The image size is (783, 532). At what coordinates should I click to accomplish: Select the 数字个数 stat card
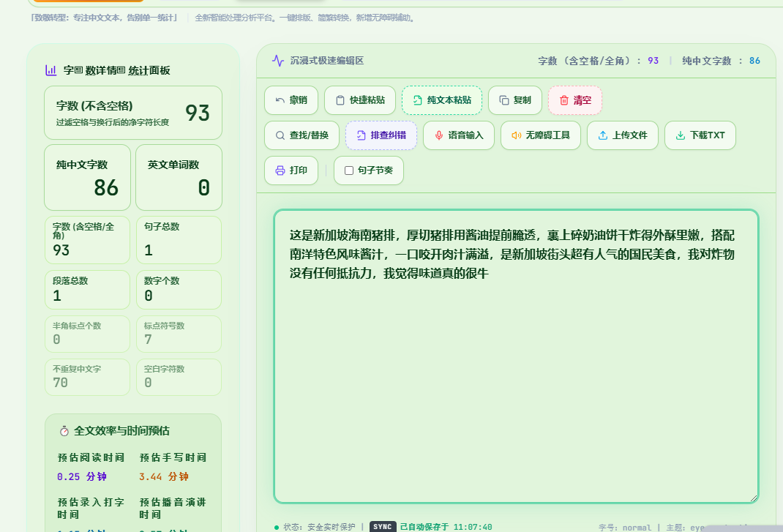click(x=179, y=290)
